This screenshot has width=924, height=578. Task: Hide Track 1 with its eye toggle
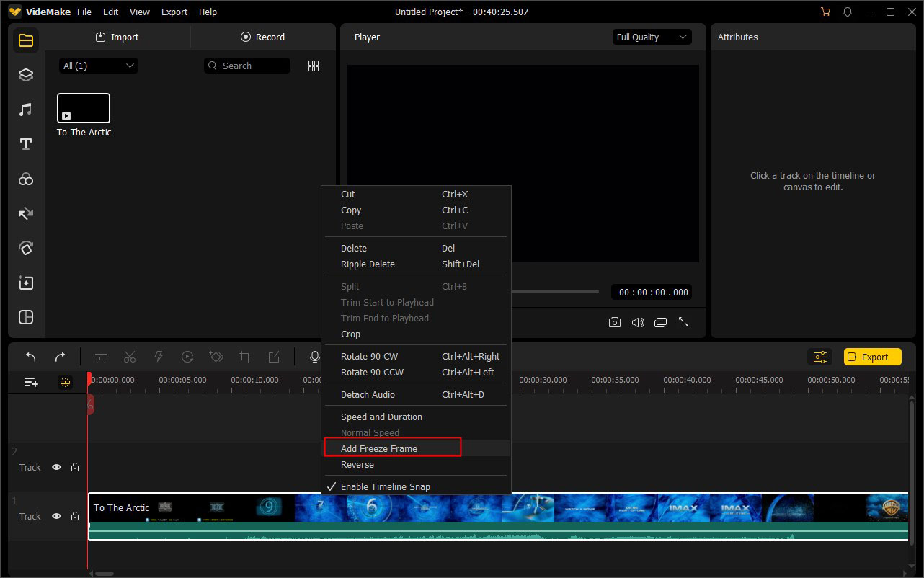pos(56,516)
